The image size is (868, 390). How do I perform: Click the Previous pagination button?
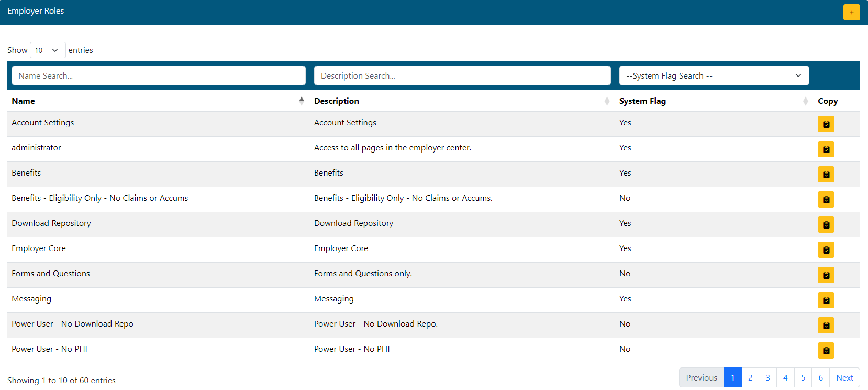tap(701, 377)
